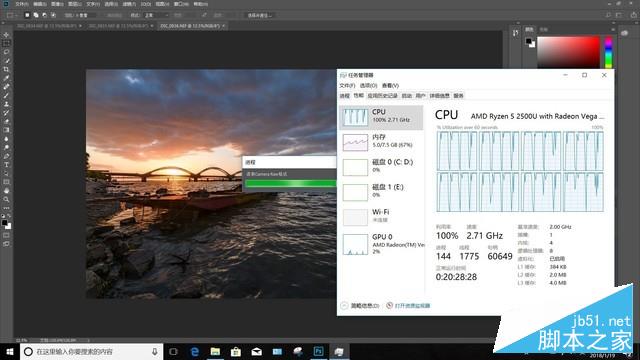
Task: Click Photoshop search icon top right
Action: point(608,15)
